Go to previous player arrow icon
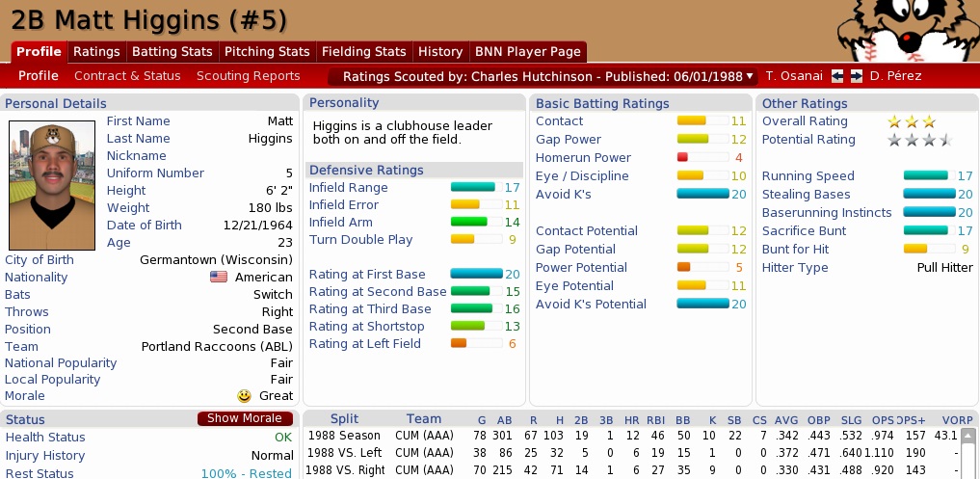980x479 pixels. click(837, 76)
